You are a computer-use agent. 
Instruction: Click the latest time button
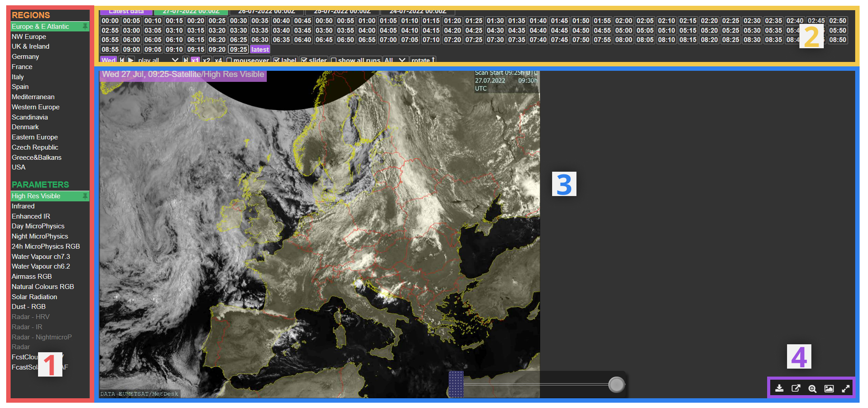(260, 50)
